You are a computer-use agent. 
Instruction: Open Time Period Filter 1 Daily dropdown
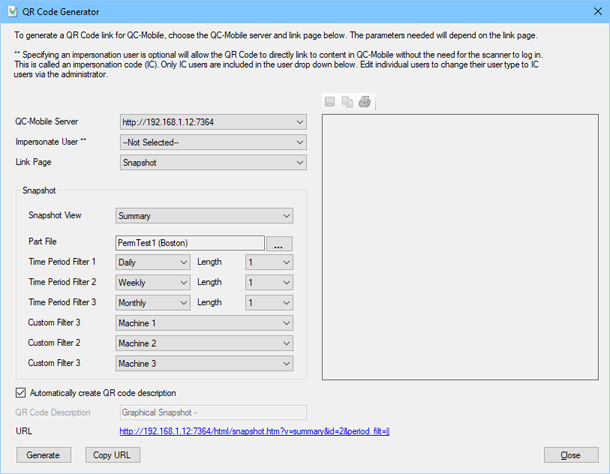[x=153, y=262]
